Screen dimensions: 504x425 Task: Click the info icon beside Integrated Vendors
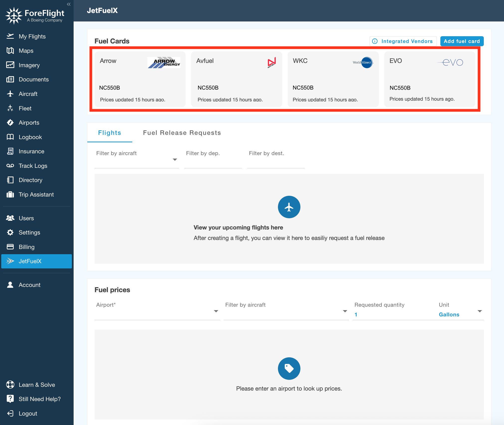[375, 41]
